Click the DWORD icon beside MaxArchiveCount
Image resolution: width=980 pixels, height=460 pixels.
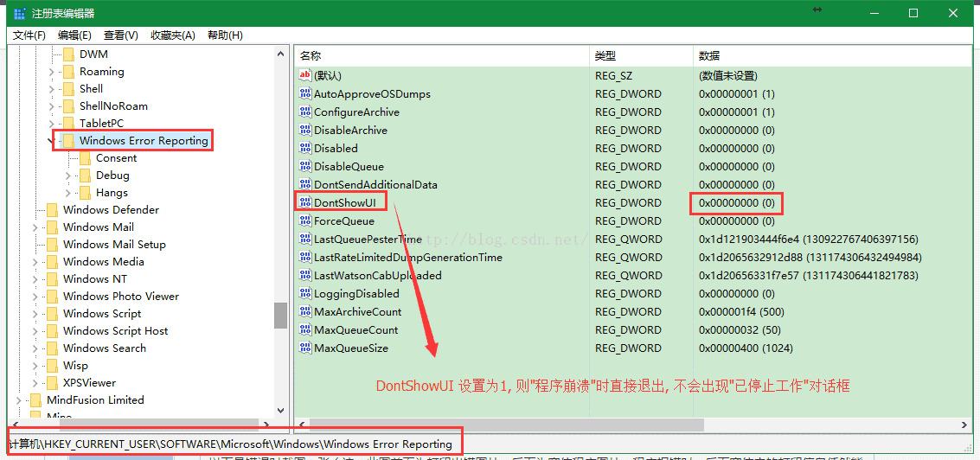[305, 311]
